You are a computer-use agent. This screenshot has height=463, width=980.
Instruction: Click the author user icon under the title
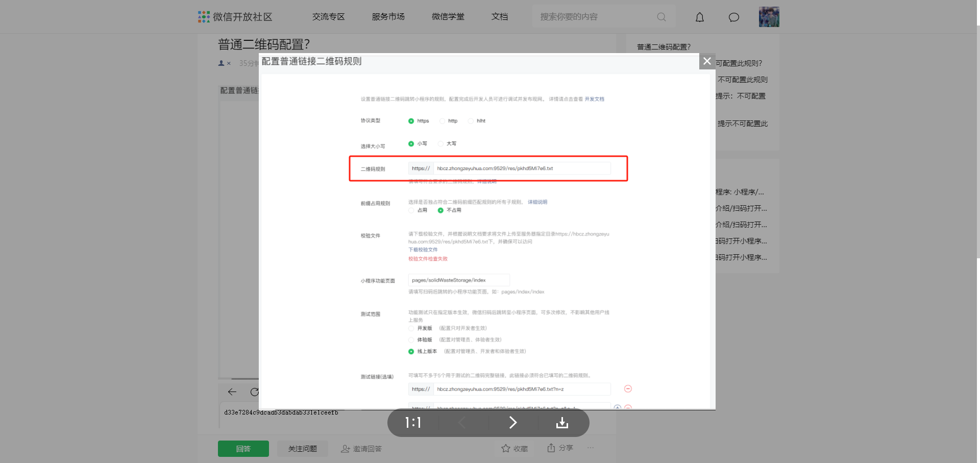click(222, 63)
